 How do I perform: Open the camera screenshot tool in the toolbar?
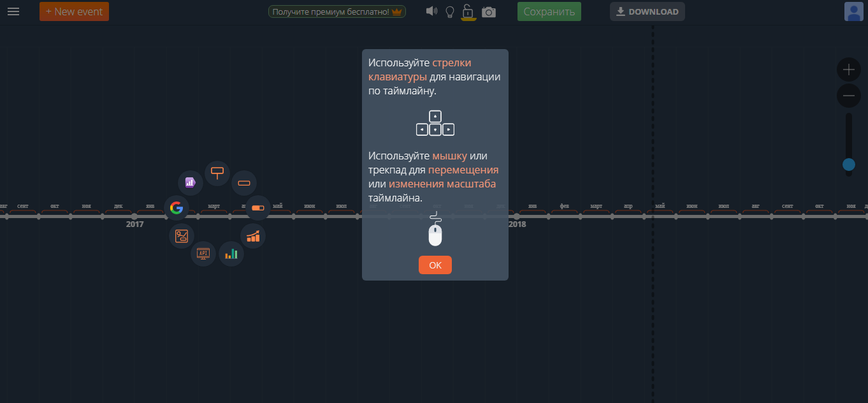pos(489,11)
